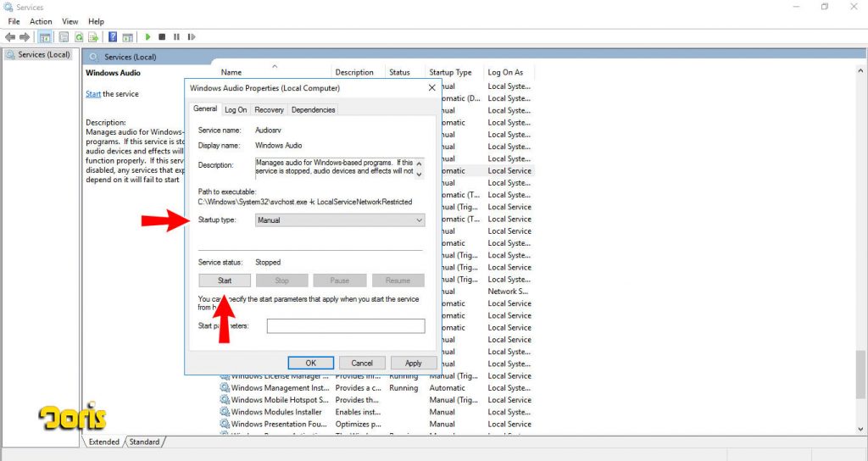
Task: Click gear icon of Windows Mobile Hotspot row
Action: 224,400
